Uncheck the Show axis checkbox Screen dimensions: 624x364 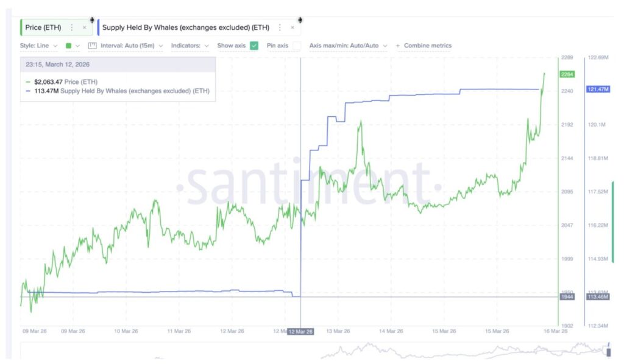254,46
